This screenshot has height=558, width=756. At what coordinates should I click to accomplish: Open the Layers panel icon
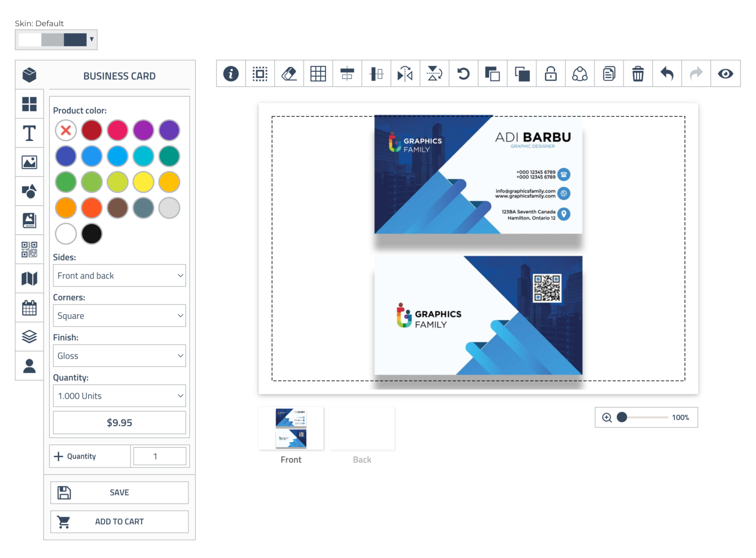30,337
